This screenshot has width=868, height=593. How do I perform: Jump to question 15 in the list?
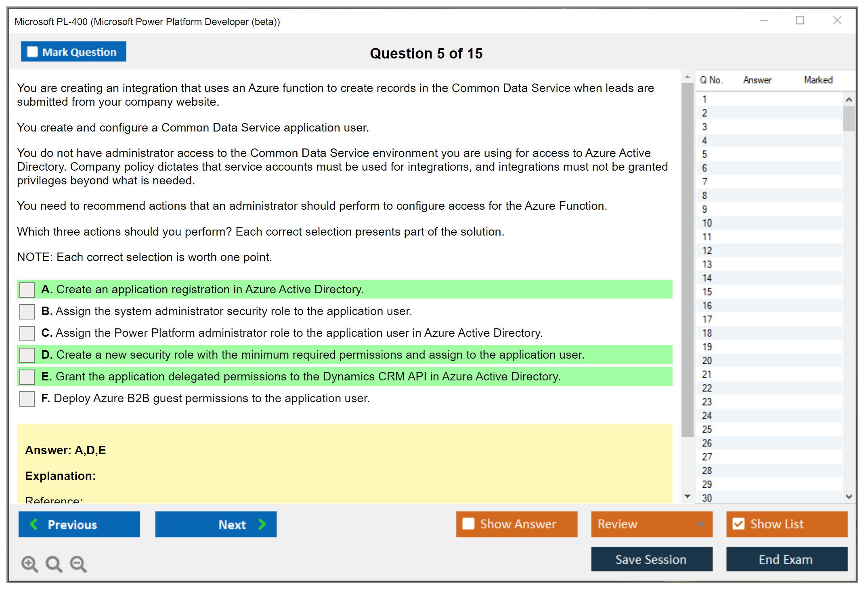pyautogui.click(x=707, y=292)
